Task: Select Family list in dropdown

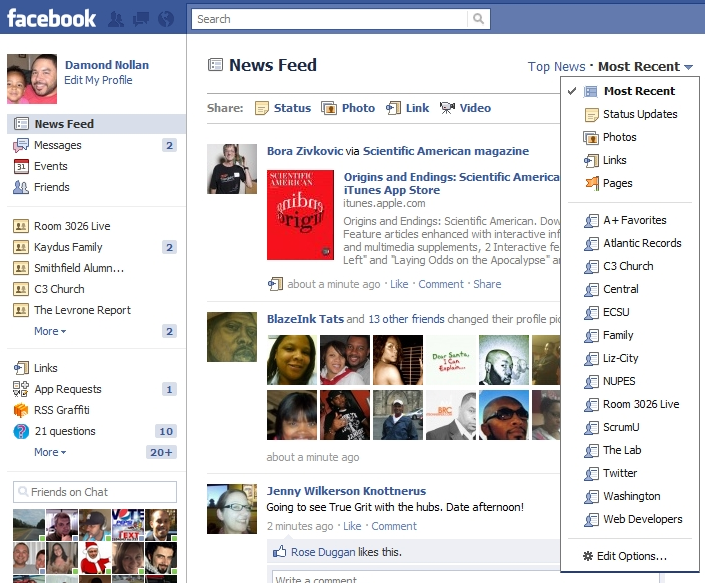Action: (x=630, y=335)
